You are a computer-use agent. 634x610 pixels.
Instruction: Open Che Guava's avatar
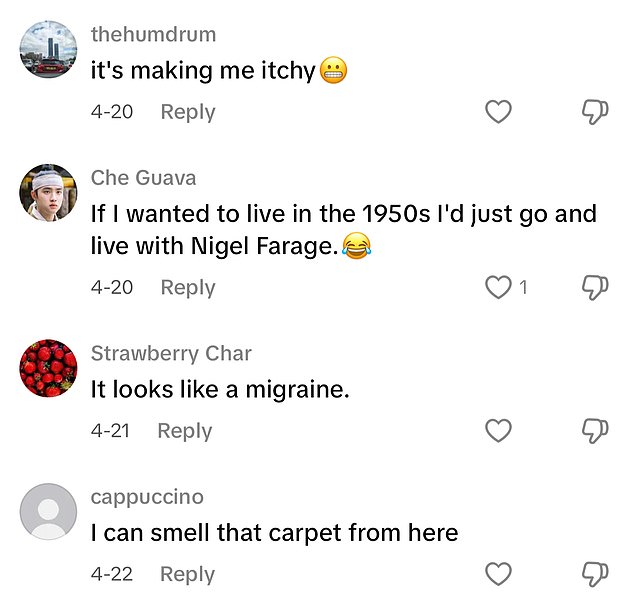pos(48,193)
